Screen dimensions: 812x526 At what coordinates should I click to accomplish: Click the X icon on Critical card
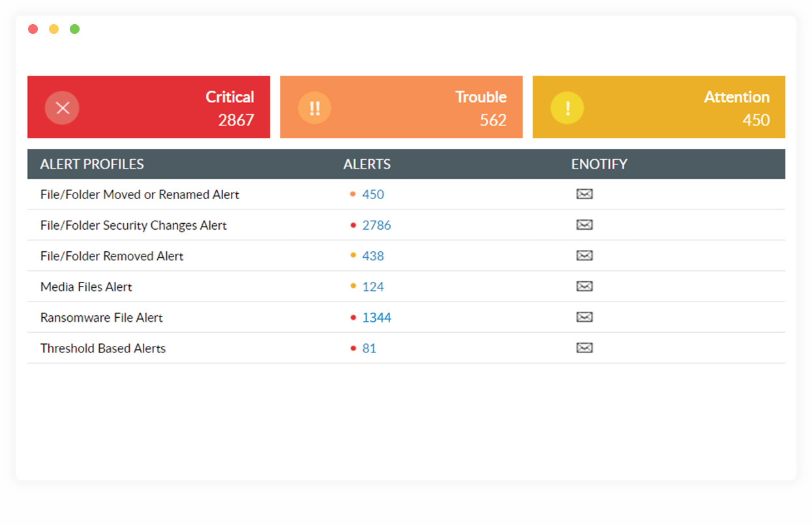tap(62, 108)
